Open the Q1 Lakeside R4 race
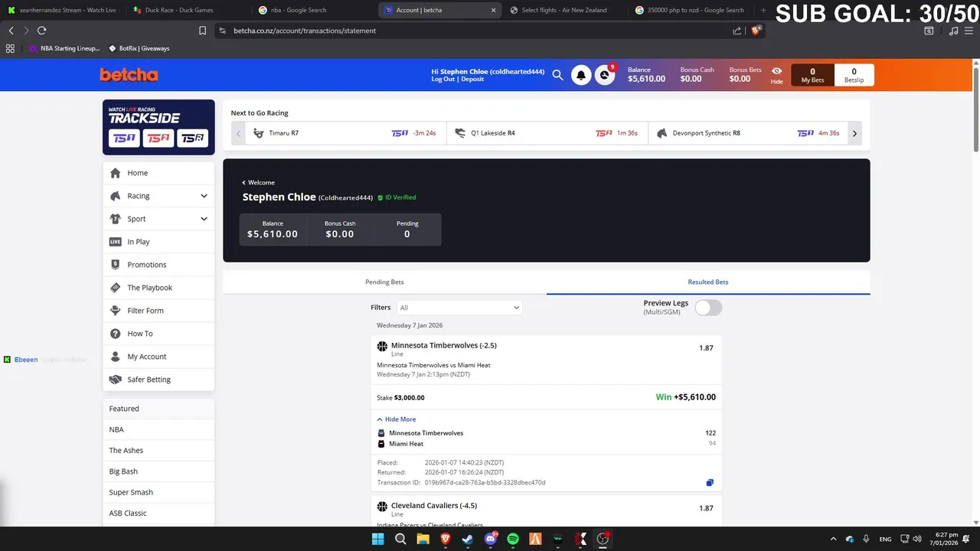Image resolution: width=980 pixels, height=551 pixels. pos(546,133)
